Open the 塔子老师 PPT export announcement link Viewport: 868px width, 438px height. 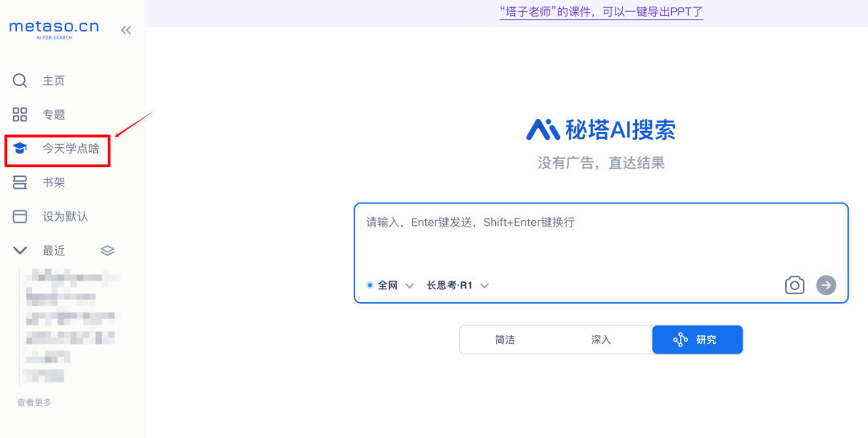click(601, 11)
